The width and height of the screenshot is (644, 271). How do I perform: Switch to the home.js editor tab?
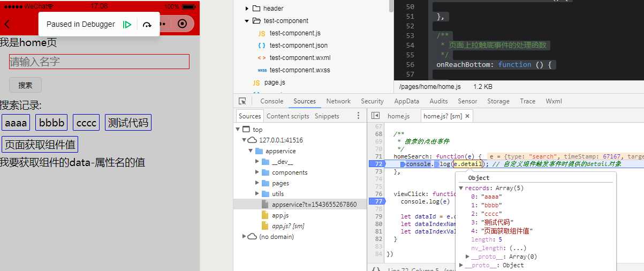pos(398,116)
